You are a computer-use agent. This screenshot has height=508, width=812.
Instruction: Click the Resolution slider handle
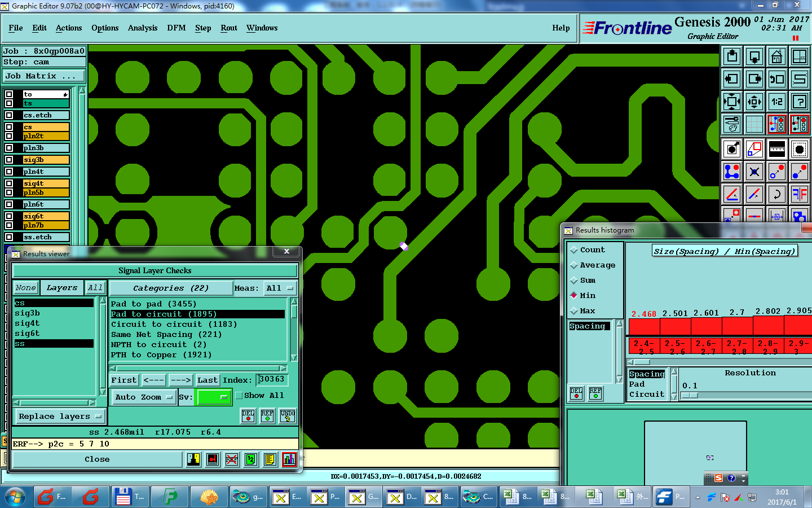[689, 396]
